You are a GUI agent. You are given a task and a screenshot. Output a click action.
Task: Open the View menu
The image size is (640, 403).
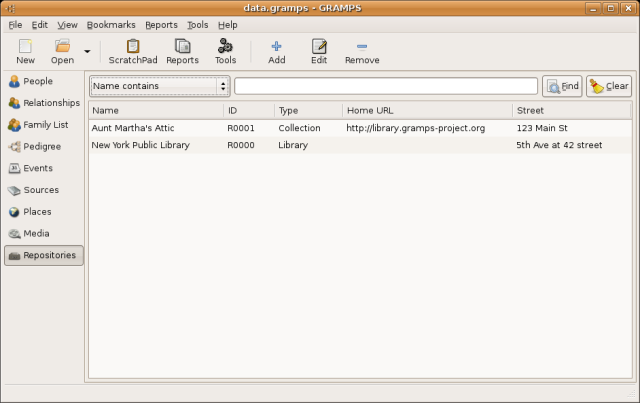(x=67, y=24)
